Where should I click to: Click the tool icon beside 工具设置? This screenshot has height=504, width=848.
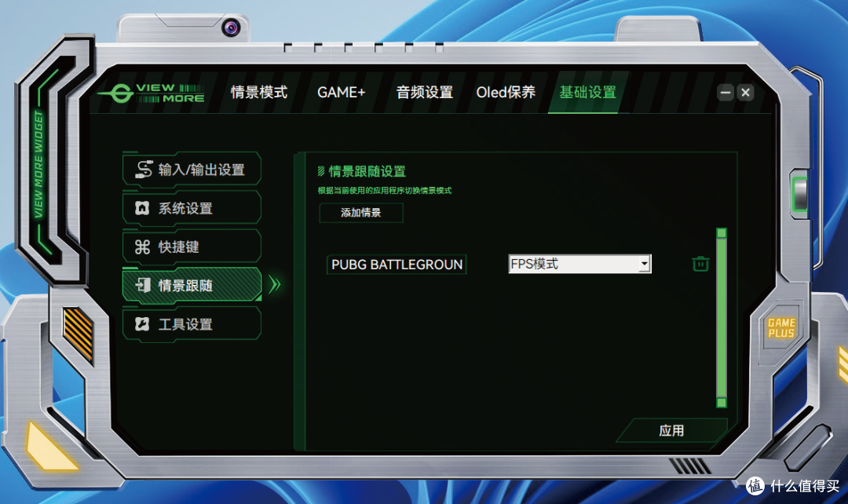coord(142,324)
